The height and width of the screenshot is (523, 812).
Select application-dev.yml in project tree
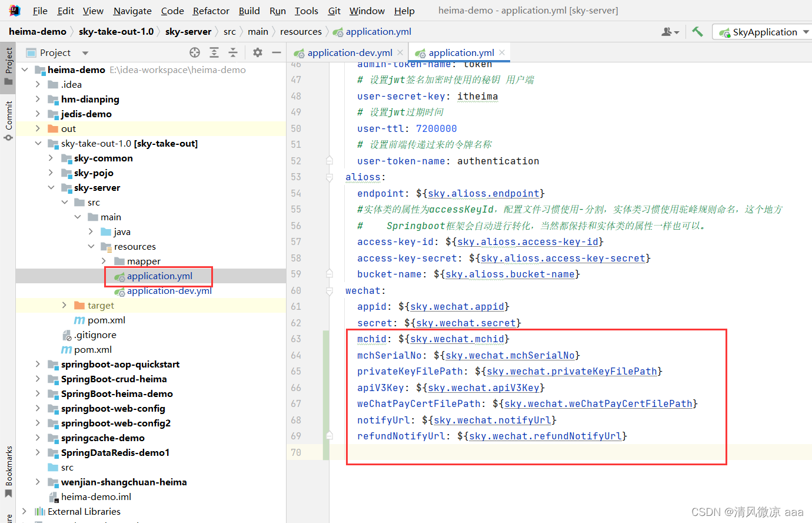169,290
